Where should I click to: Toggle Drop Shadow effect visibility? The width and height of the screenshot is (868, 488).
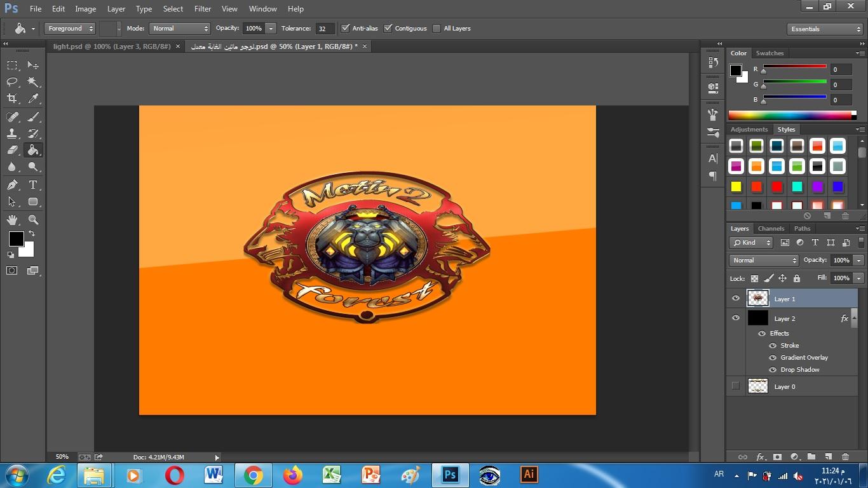point(773,370)
